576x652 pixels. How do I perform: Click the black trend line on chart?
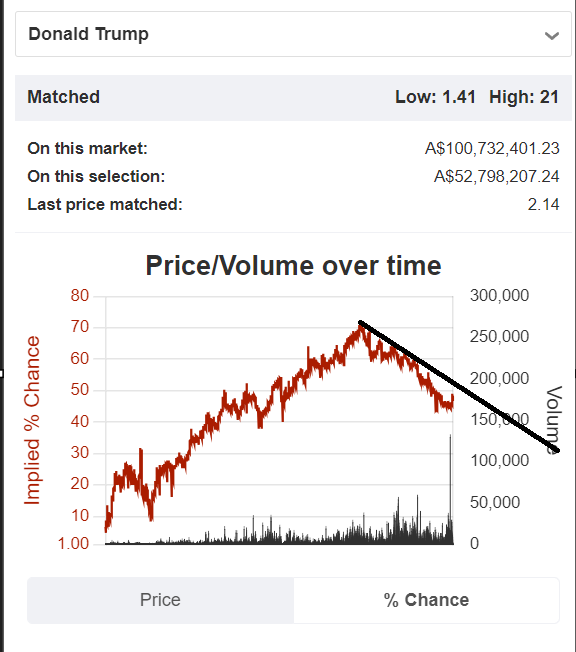(459, 386)
